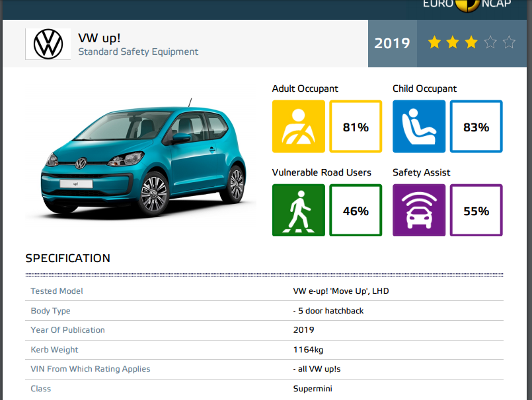Click the Volkswagen logo beside the title
Image resolution: width=532 pixels, height=400 pixels.
point(48,44)
